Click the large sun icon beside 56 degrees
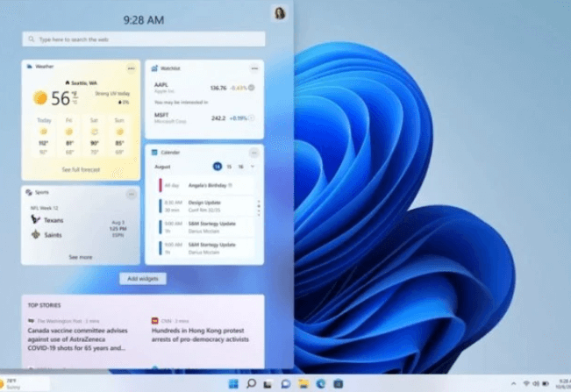The image size is (571, 392). pos(40,98)
